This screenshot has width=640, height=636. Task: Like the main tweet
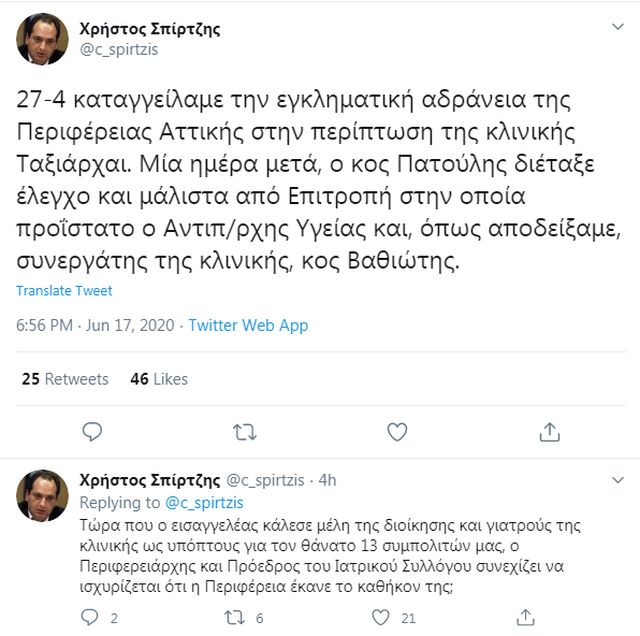point(397,431)
